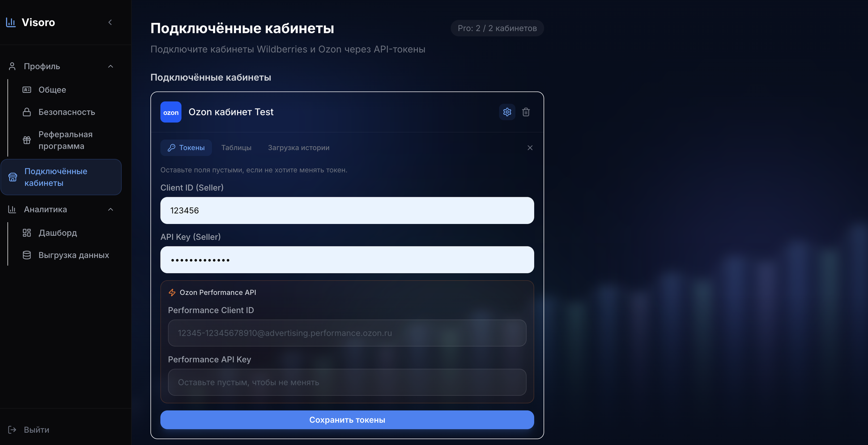Image resolution: width=868 pixels, height=445 pixels.
Task: Click the Pro: 2 / 2 кабинетов badge
Action: point(497,28)
